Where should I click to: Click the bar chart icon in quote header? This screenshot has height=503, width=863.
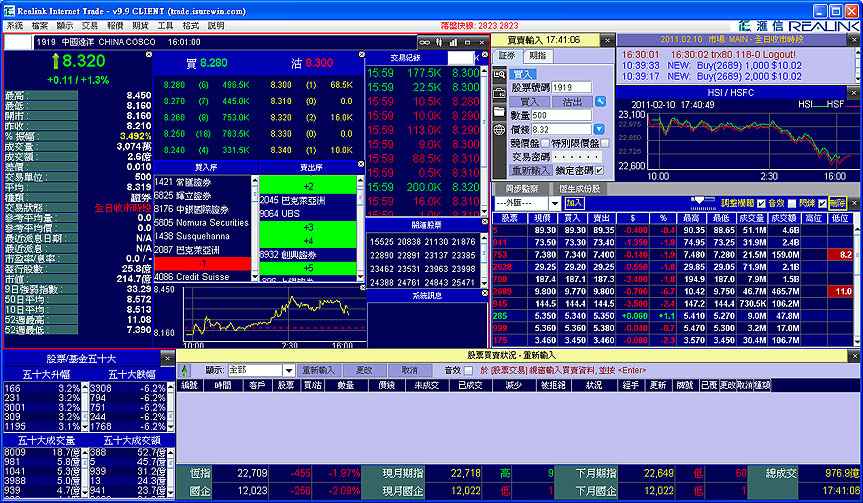(x=454, y=42)
